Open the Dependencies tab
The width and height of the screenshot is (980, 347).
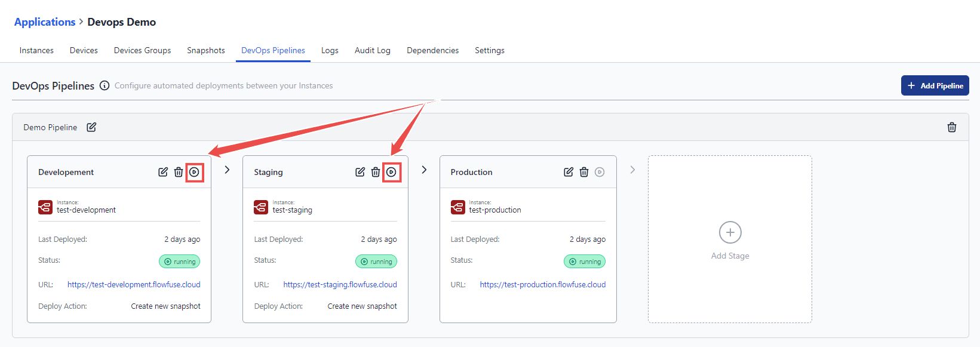[433, 50]
